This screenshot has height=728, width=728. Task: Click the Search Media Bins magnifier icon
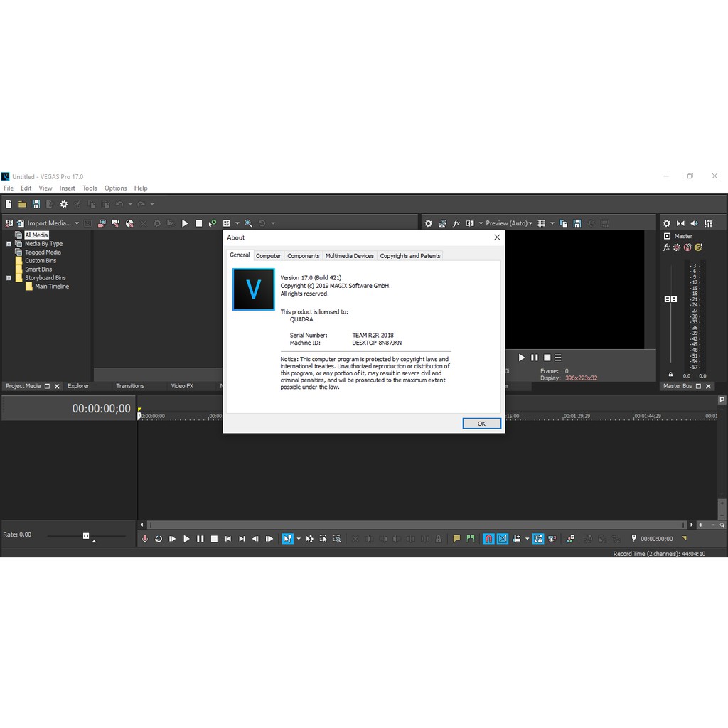click(x=248, y=223)
